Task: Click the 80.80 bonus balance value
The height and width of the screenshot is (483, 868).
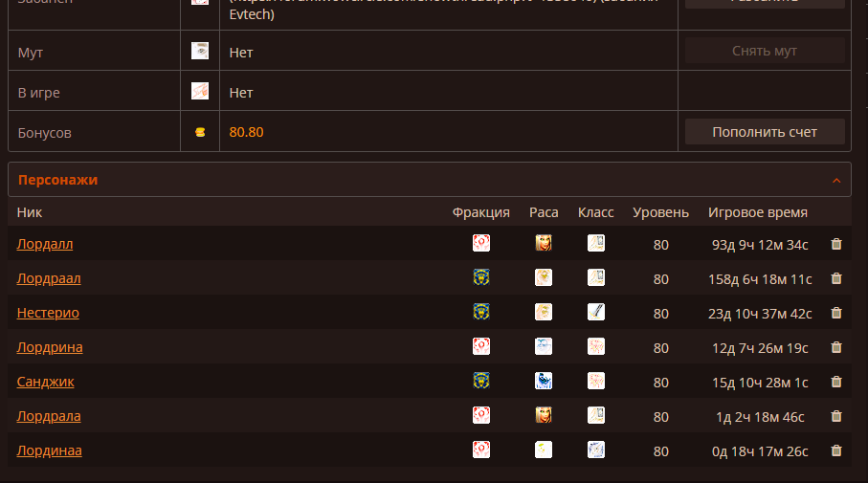Action: (246, 132)
